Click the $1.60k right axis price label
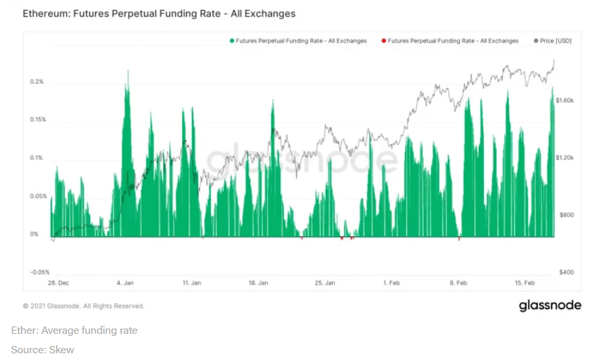Image resolution: width=599 pixels, height=364 pixels. [x=565, y=100]
